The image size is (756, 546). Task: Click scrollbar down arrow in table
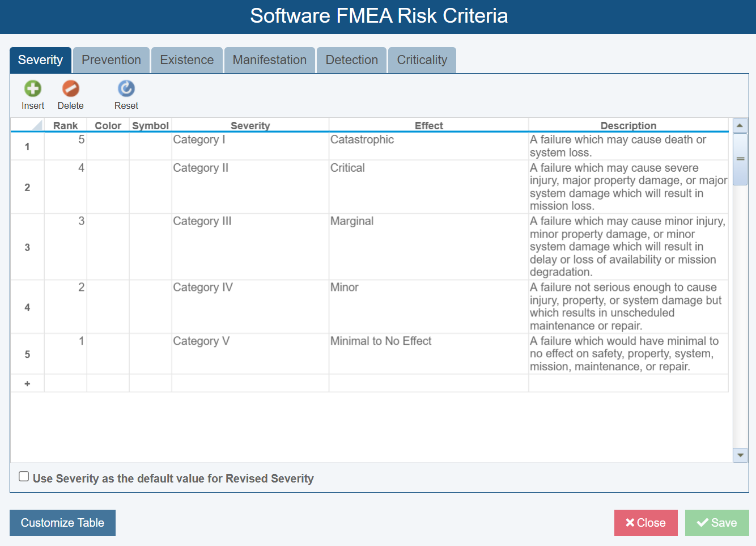click(x=740, y=455)
